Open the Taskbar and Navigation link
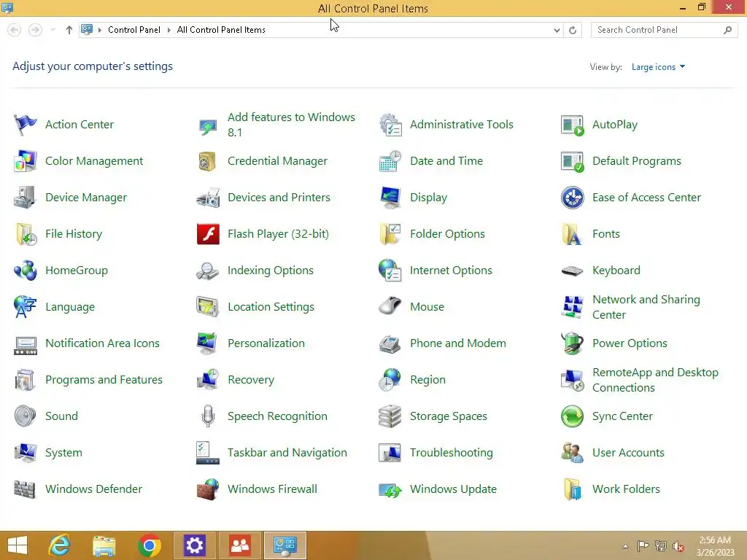 tap(287, 452)
